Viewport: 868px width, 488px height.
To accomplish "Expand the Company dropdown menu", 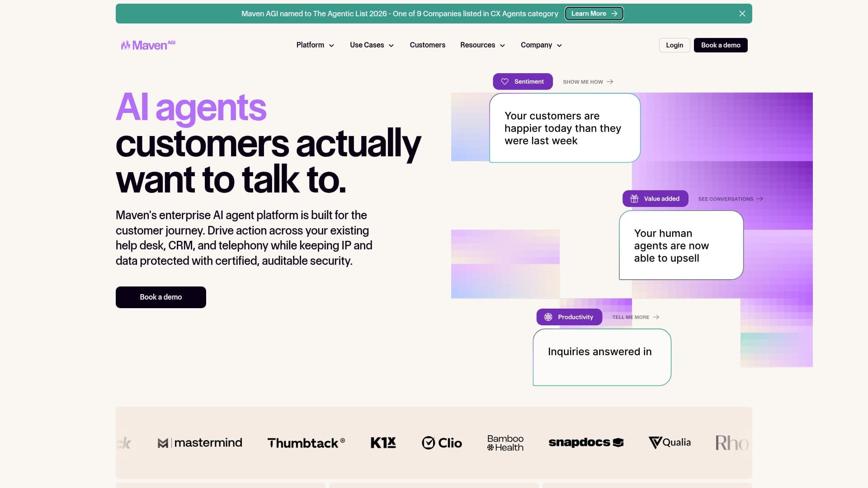I will (541, 45).
